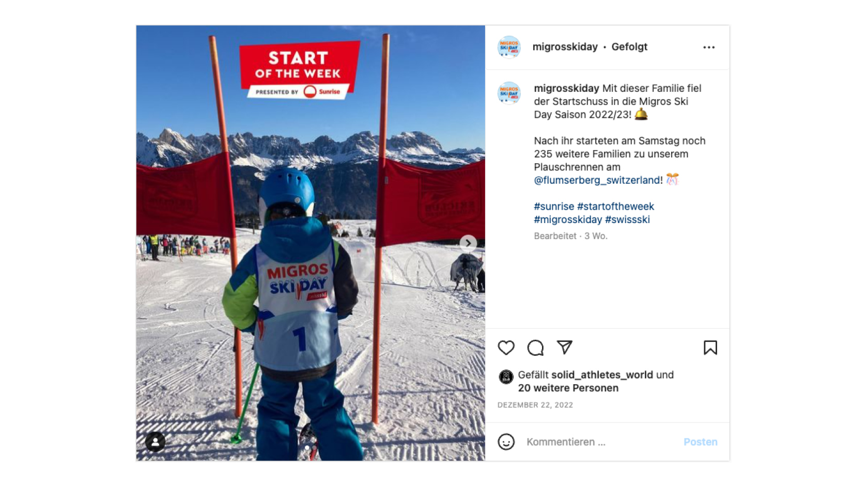Open the @flumserberg_switzerland mention
The image size is (868, 488).
(598, 180)
